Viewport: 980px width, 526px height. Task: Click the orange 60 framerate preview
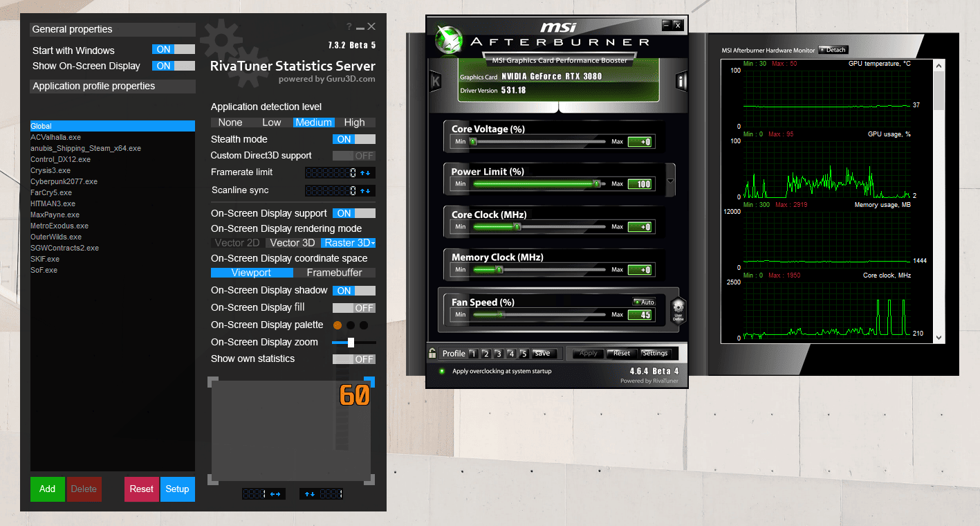pyautogui.click(x=354, y=395)
